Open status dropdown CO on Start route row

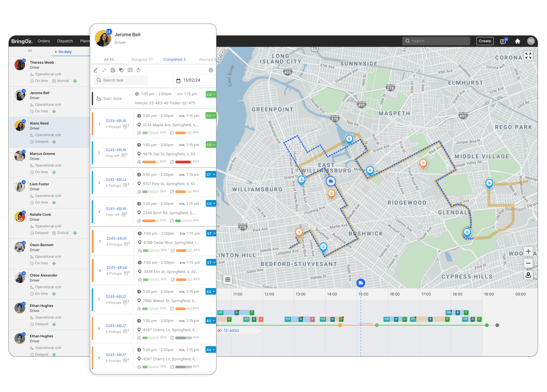pyautogui.click(x=211, y=95)
